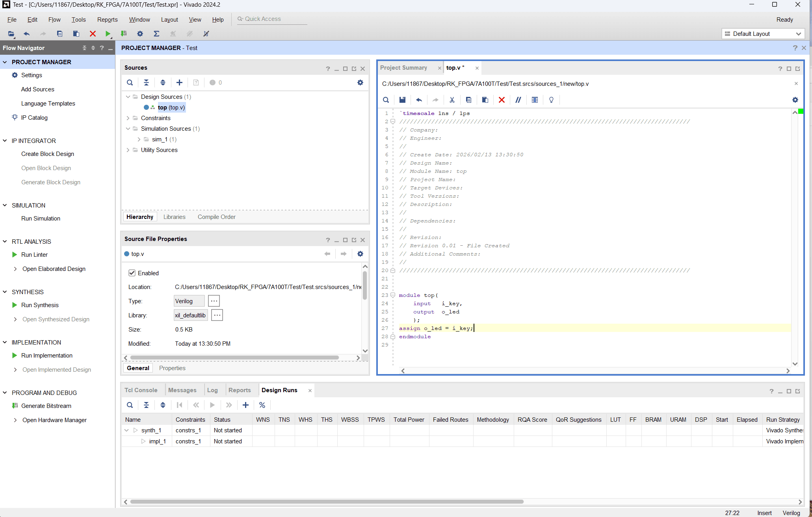
Task: Click the Quick Access search field
Action: coord(272,19)
